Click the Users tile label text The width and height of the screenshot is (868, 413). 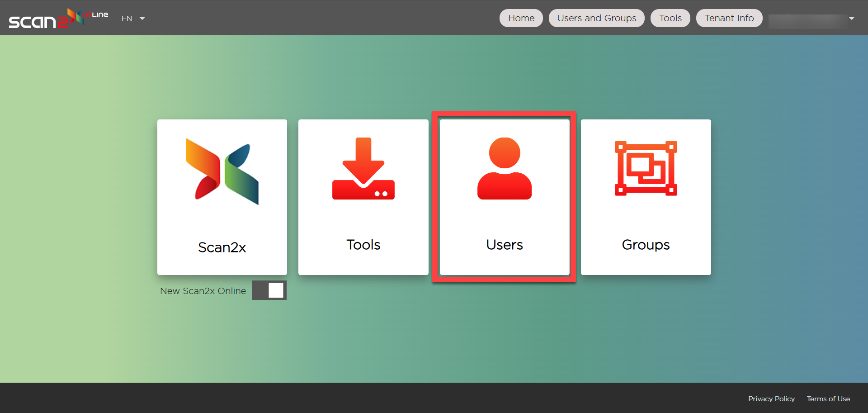[x=505, y=245]
